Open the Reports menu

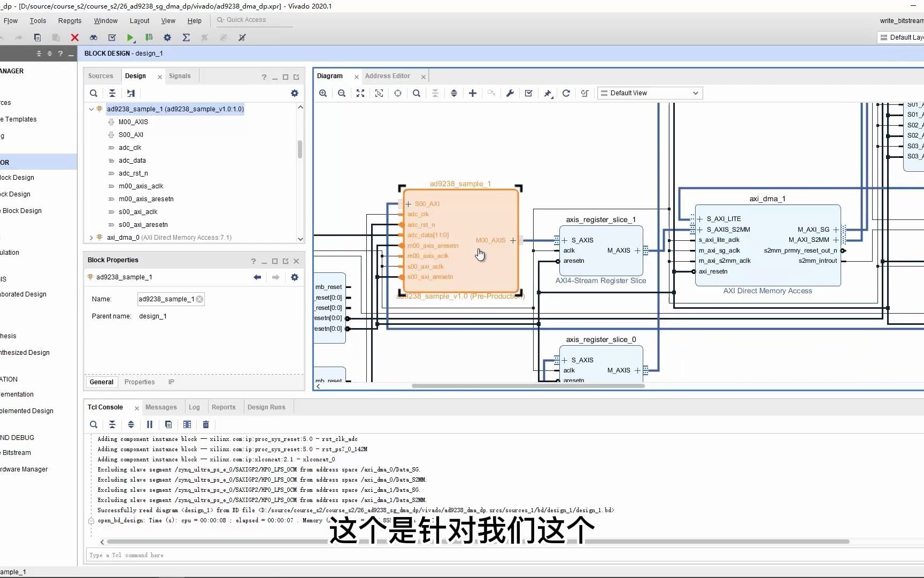(x=70, y=21)
